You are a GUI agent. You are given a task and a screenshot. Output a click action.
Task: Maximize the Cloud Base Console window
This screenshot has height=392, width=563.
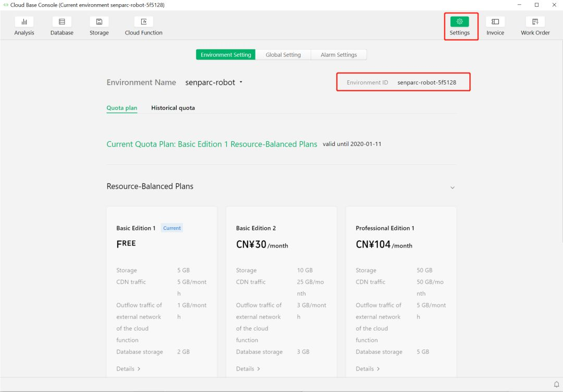[x=536, y=5]
